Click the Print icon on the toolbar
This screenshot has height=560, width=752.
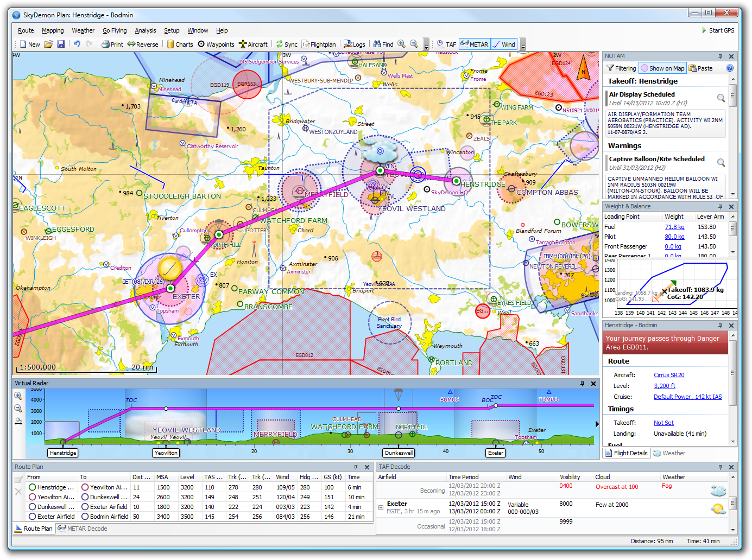click(x=112, y=44)
